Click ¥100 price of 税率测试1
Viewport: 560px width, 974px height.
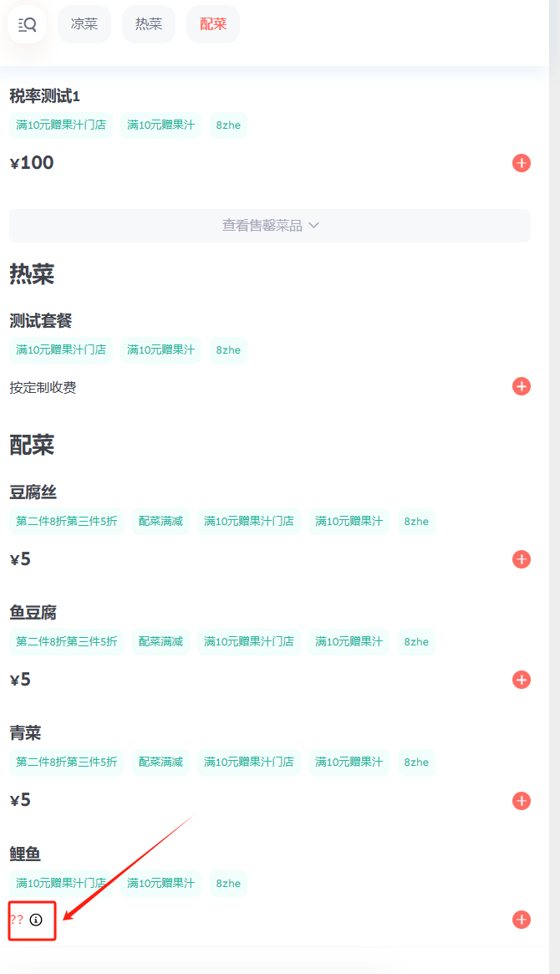(32, 163)
